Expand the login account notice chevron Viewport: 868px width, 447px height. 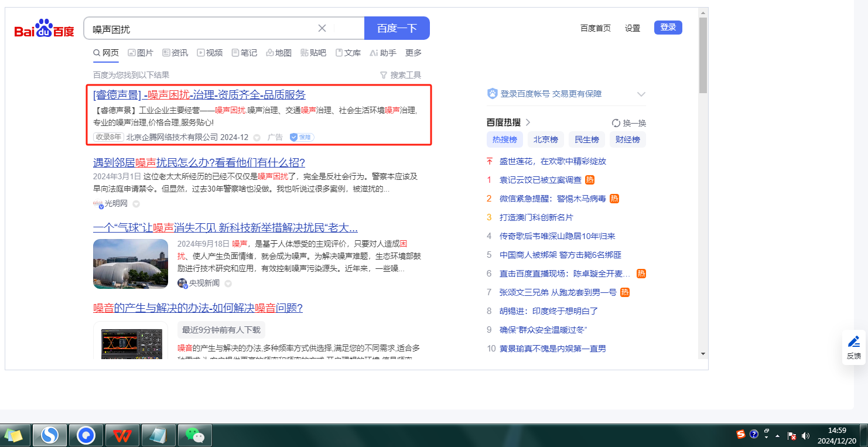641,94
